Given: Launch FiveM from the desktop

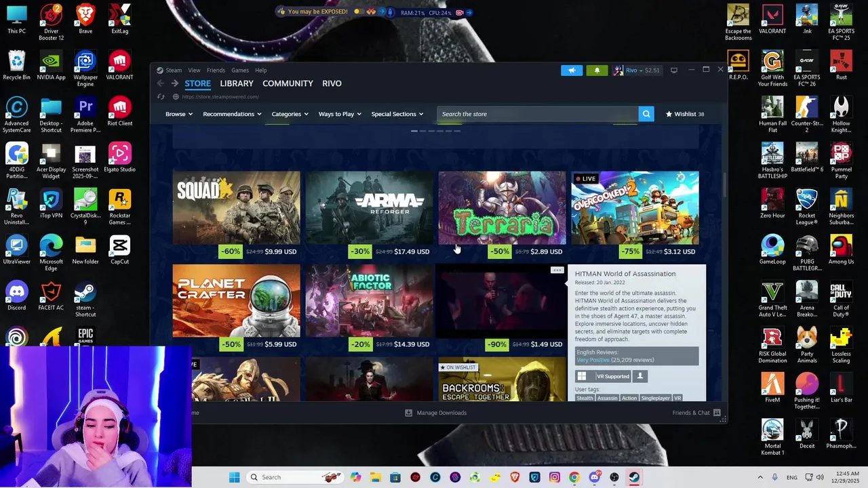Looking at the screenshot, I should click(x=772, y=388).
